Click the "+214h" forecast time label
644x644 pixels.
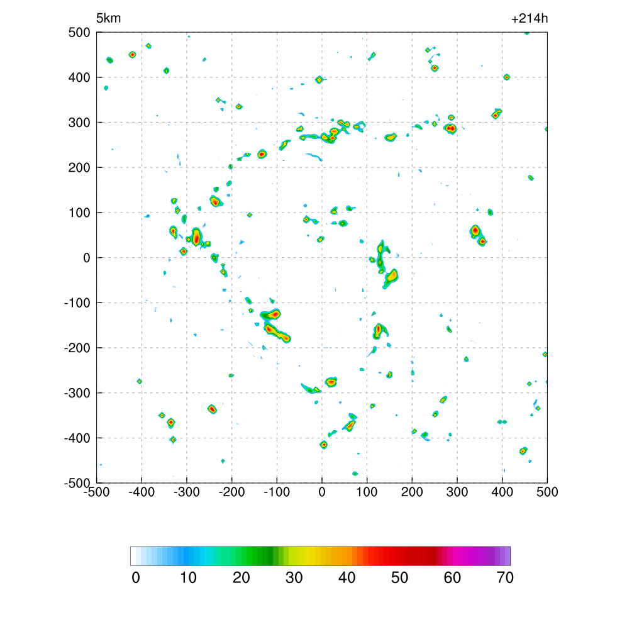tap(530, 18)
